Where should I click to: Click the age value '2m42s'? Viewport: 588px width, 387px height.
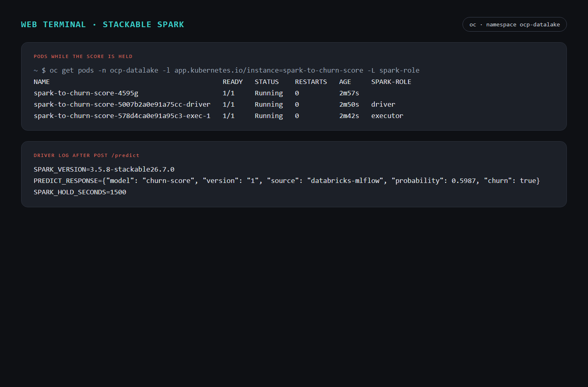tap(349, 116)
